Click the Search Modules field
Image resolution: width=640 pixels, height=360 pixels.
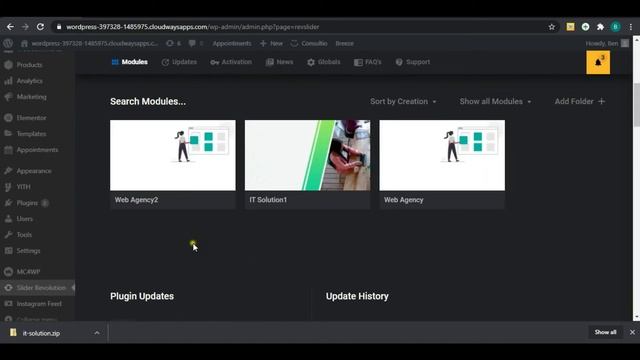(x=148, y=101)
